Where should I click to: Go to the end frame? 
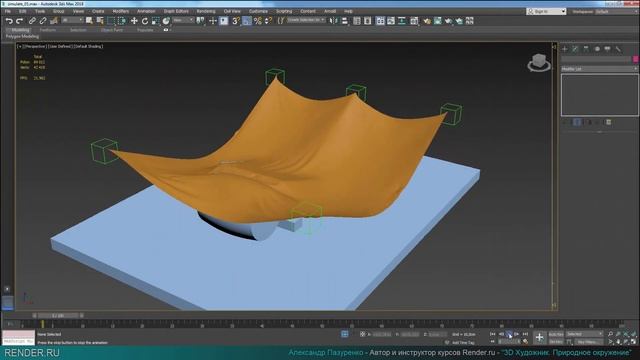[x=525, y=334]
